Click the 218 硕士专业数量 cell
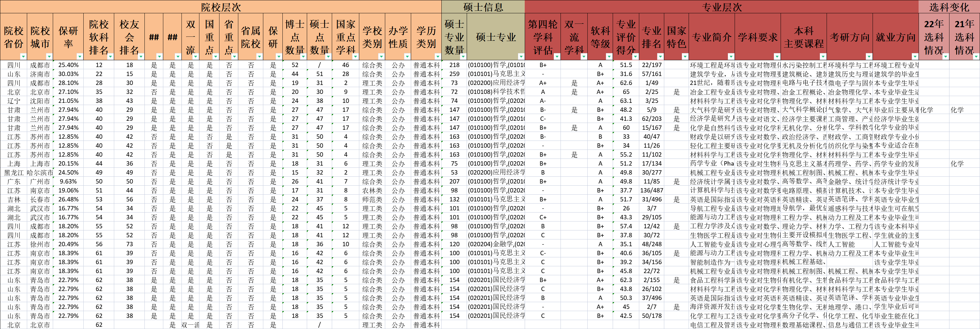The width and height of the screenshot is (980, 329). [454, 65]
